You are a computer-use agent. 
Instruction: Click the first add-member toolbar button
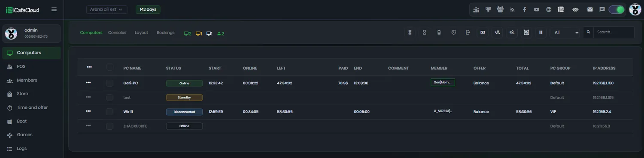click(497, 32)
